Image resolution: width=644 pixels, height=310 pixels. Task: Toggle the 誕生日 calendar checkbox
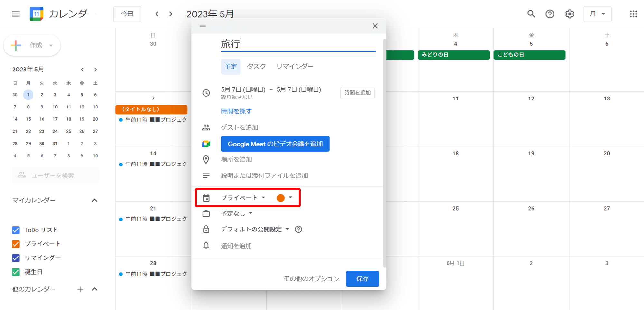pyautogui.click(x=16, y=272)
